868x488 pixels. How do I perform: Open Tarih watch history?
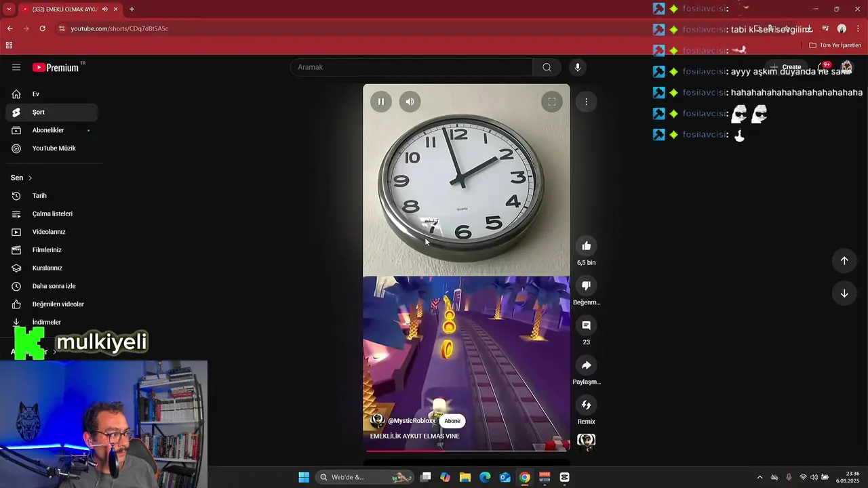coord(51,196)
